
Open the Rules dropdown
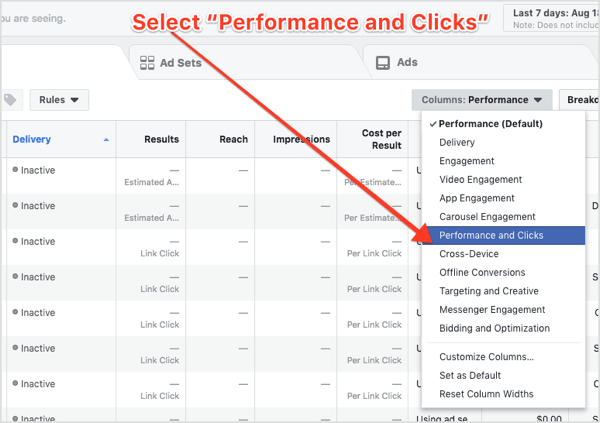point(59,100)
